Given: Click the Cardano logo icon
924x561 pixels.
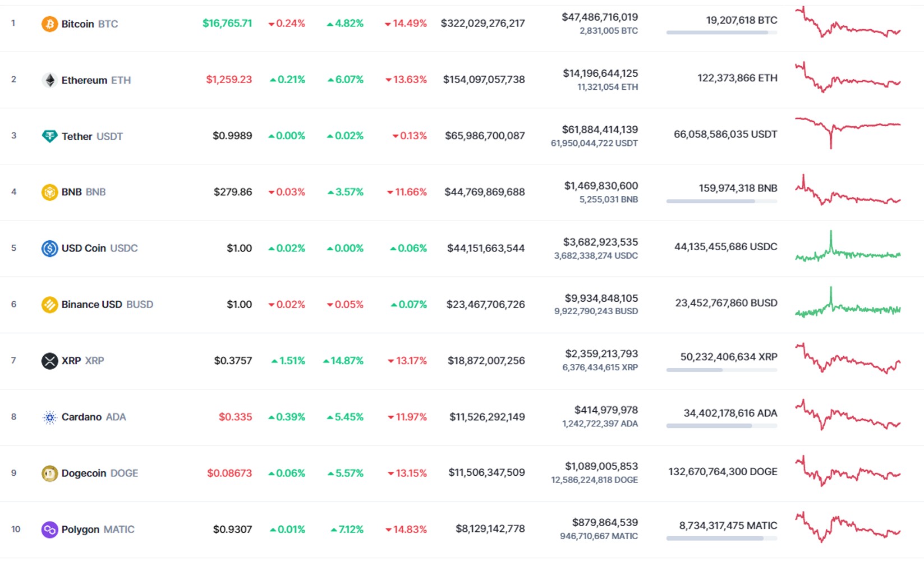Looking at the screenshot, I should coord(49,417).
